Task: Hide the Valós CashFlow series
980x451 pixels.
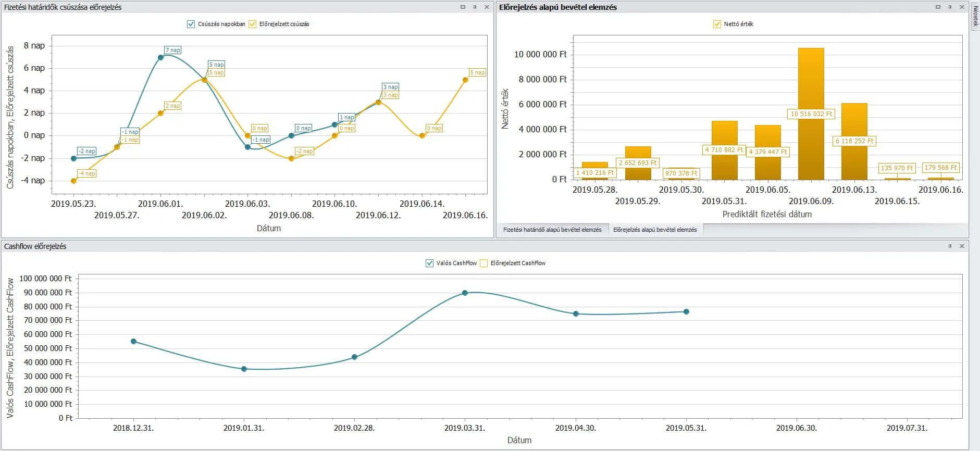Action: tap(429, 263)
